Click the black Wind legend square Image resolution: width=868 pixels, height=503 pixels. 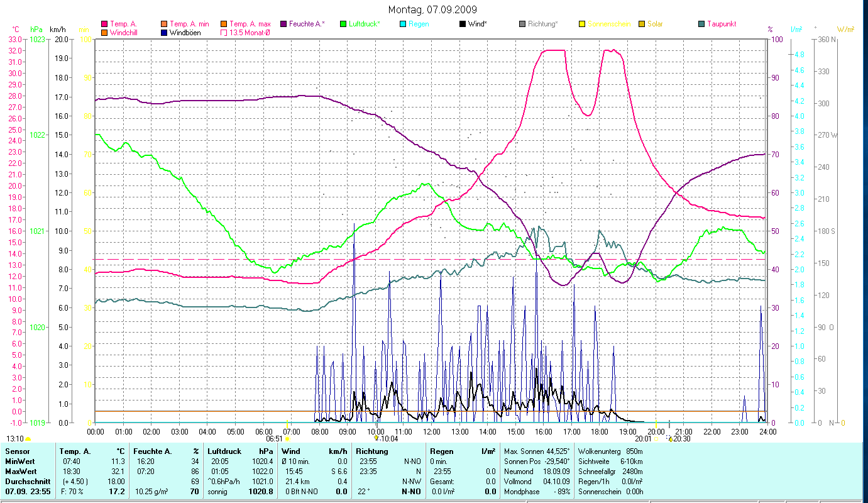click(463, 24)
